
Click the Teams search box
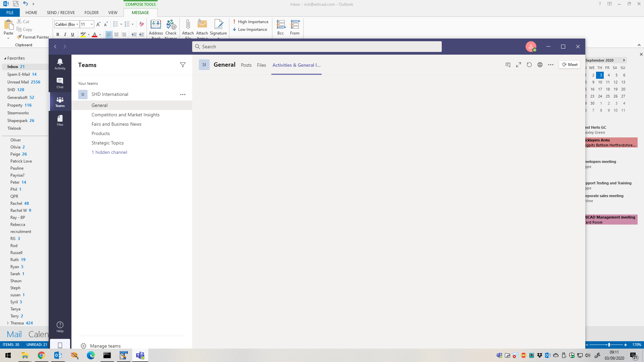317,47
